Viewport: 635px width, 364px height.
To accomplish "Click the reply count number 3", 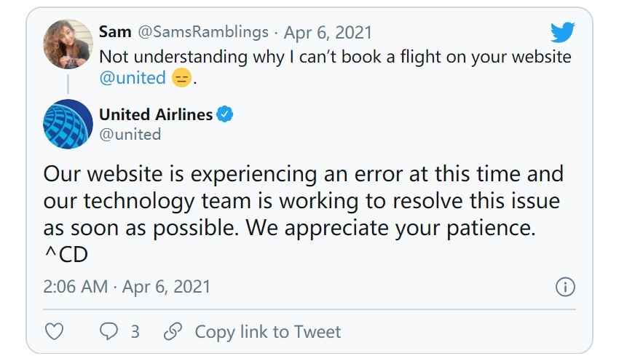I will (135, 332).
